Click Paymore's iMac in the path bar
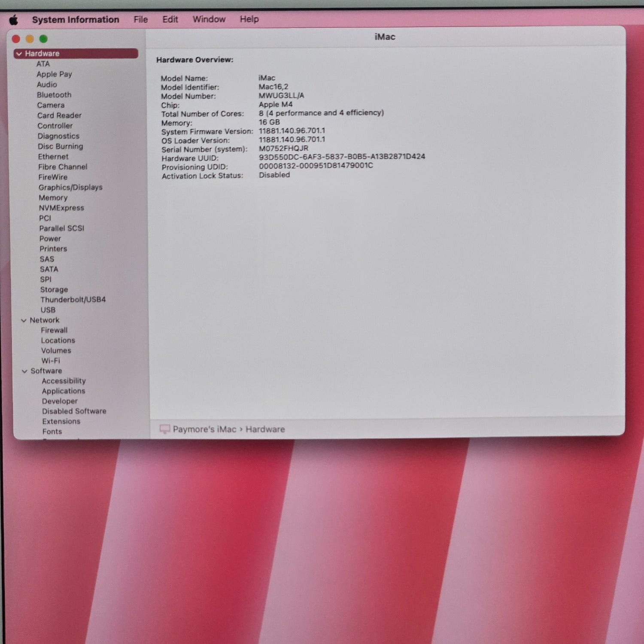 [x=204, y=429]
